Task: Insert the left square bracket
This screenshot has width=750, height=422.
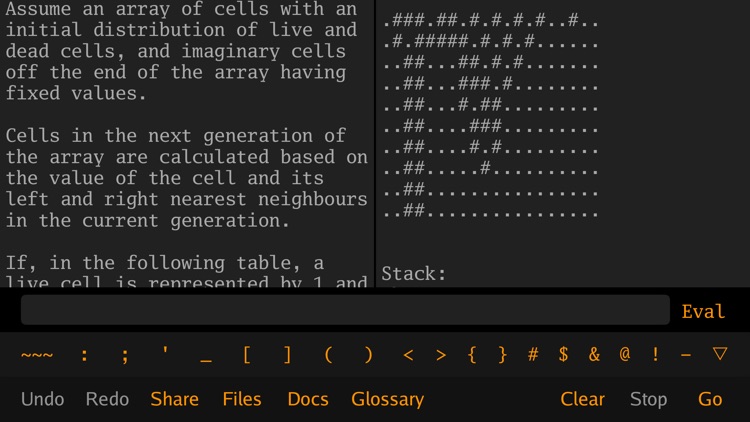Action: (246, 355)
